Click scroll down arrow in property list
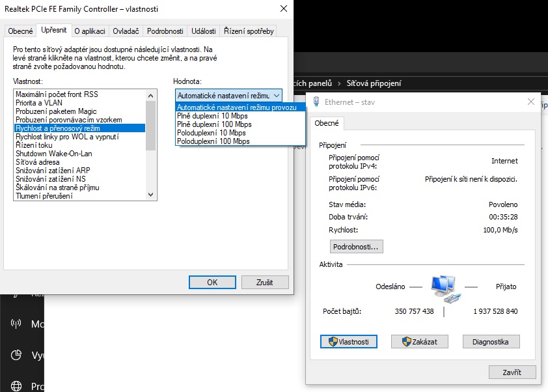The height and width of the screenshot is (392, 548). pos(150,195)
